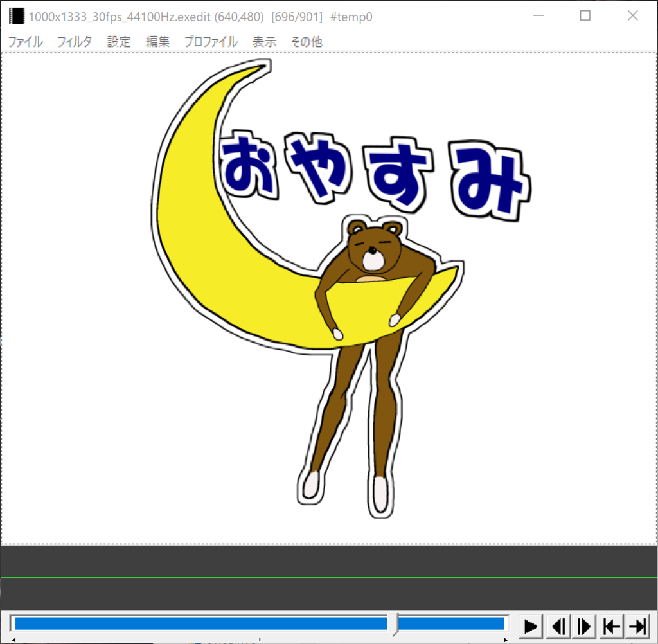This screenshot has width=658, height=644.
Task: Step forward one frame with the next-frame button
Action: [x=585, y=625]
